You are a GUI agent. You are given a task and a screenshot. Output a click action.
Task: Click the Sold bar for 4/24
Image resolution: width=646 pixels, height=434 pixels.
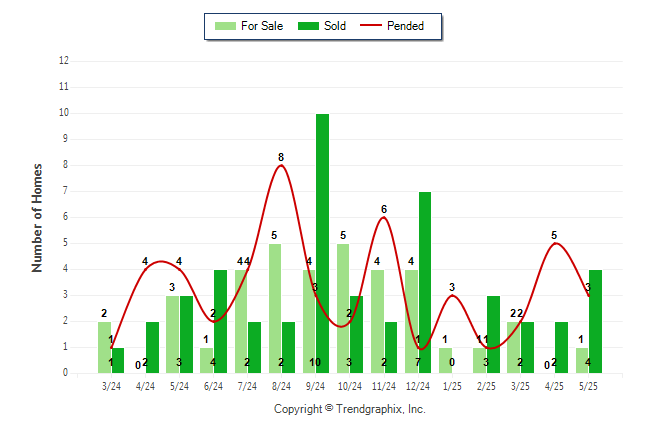pos(152,347)
